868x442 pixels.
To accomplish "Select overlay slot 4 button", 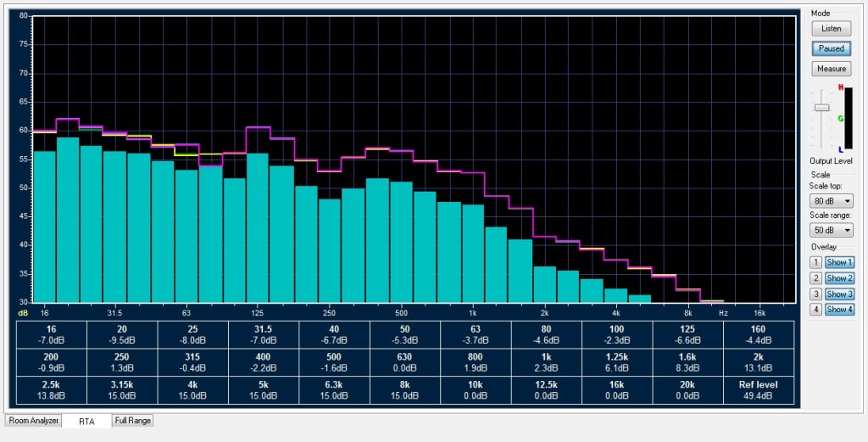I will 815,309.
